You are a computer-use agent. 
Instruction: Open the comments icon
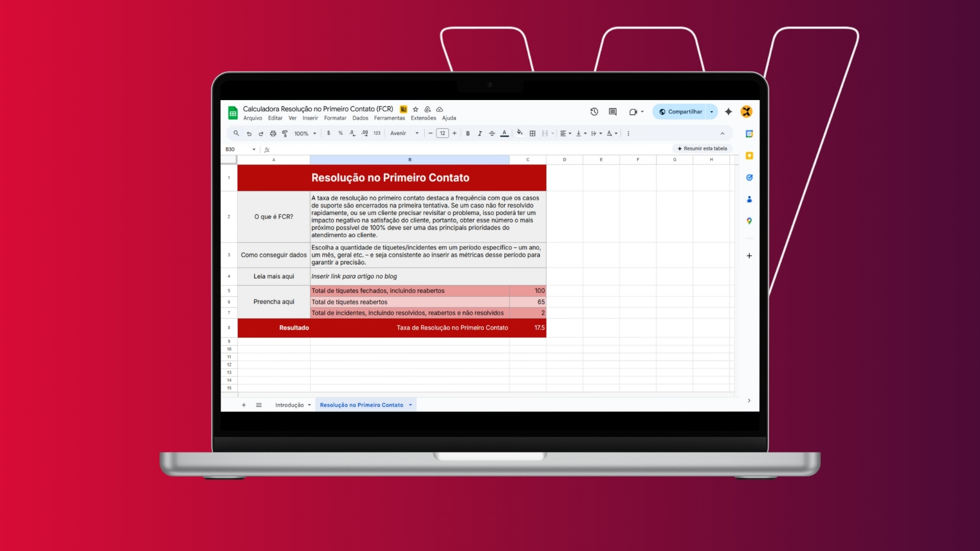[612, 112]
